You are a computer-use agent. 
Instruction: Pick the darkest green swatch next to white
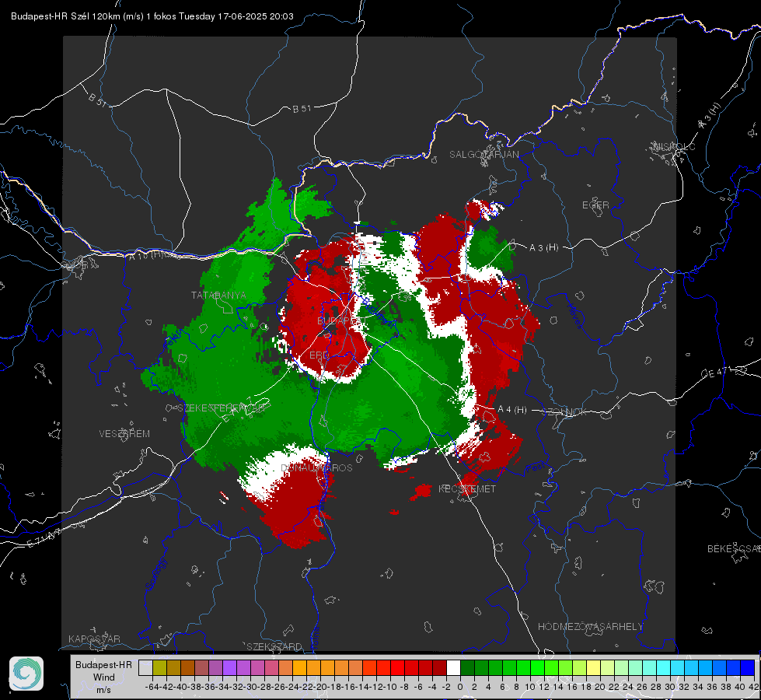(x=467, y=667)
